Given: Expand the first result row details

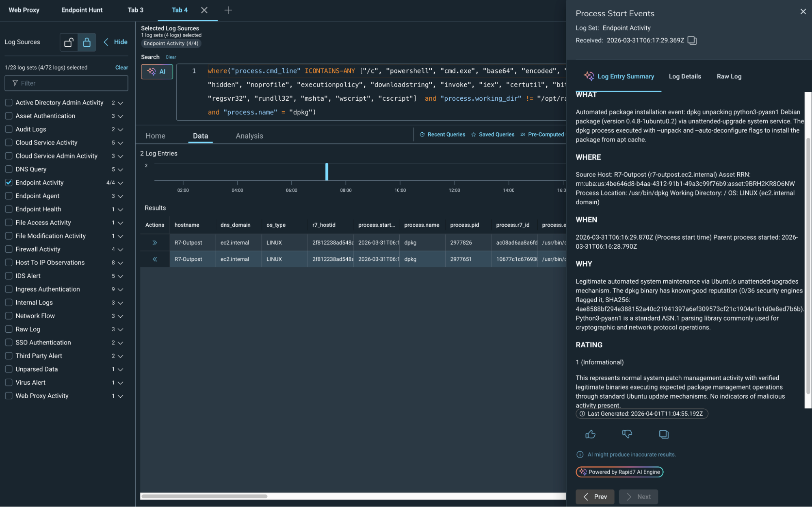Looking at the screenshot, I should 154,243.
